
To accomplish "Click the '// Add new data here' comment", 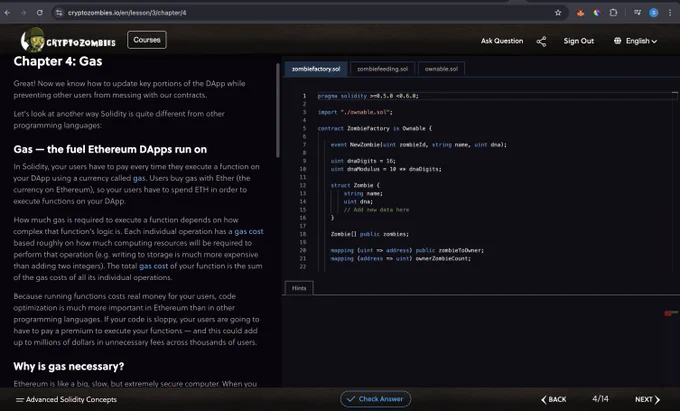I will [376, 210].
